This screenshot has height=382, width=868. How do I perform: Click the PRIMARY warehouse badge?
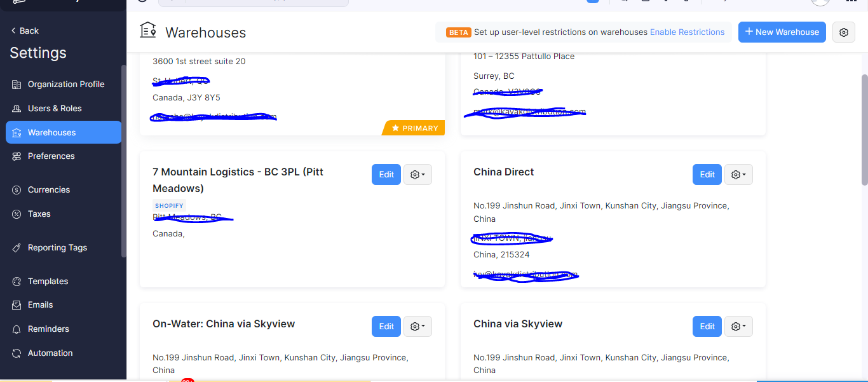click(x=413, y=128)
